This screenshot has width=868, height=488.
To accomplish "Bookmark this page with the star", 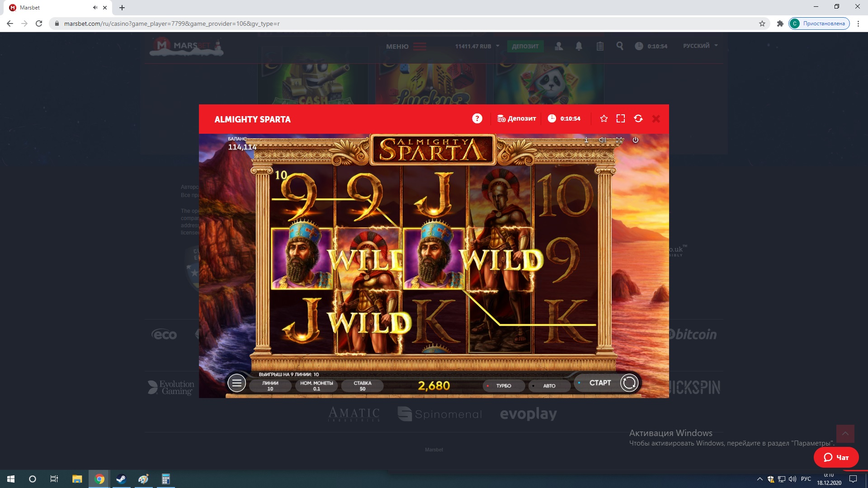I will point(762,23).
